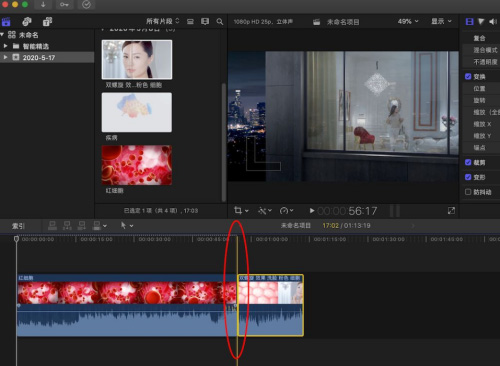Click the insert clip edit icon
Screen dimensions: 500x366
[67, 226]
